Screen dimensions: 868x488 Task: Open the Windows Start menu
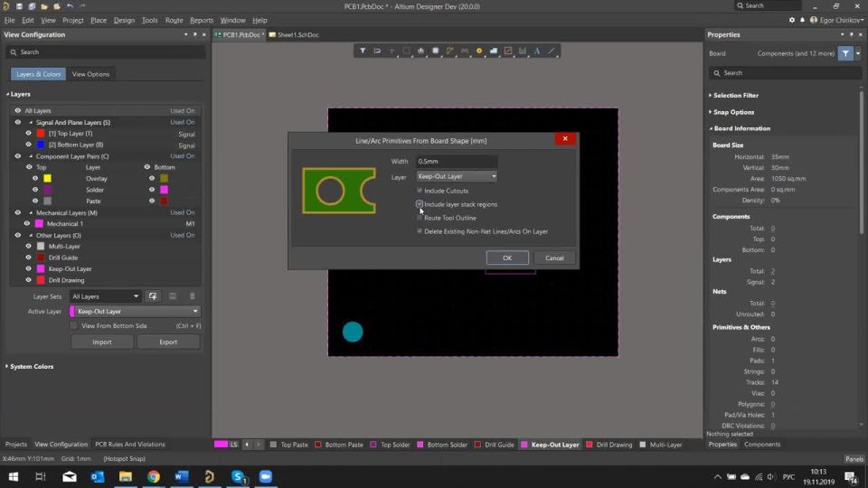[14, 476]
